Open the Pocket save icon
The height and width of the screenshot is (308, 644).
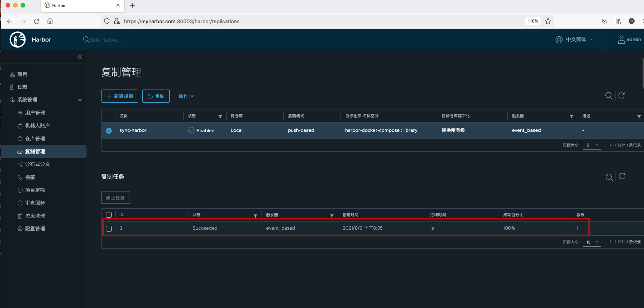tap(605, 21)
